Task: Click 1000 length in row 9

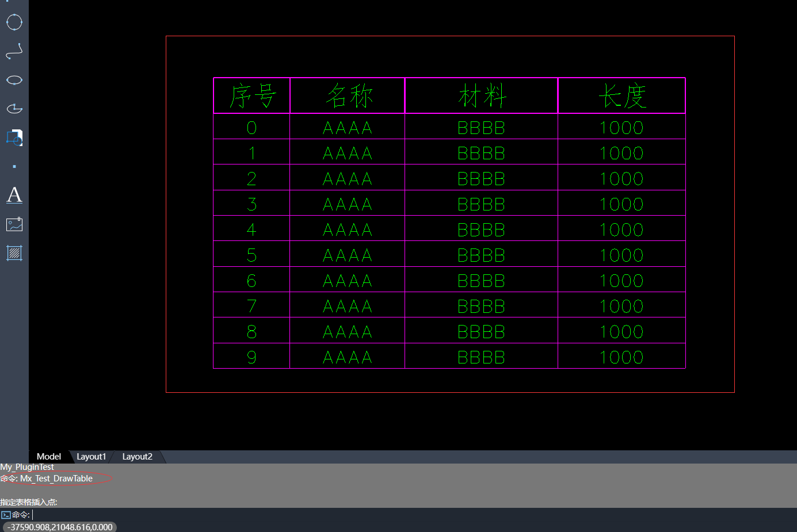Action: click(x=622, y=357)
